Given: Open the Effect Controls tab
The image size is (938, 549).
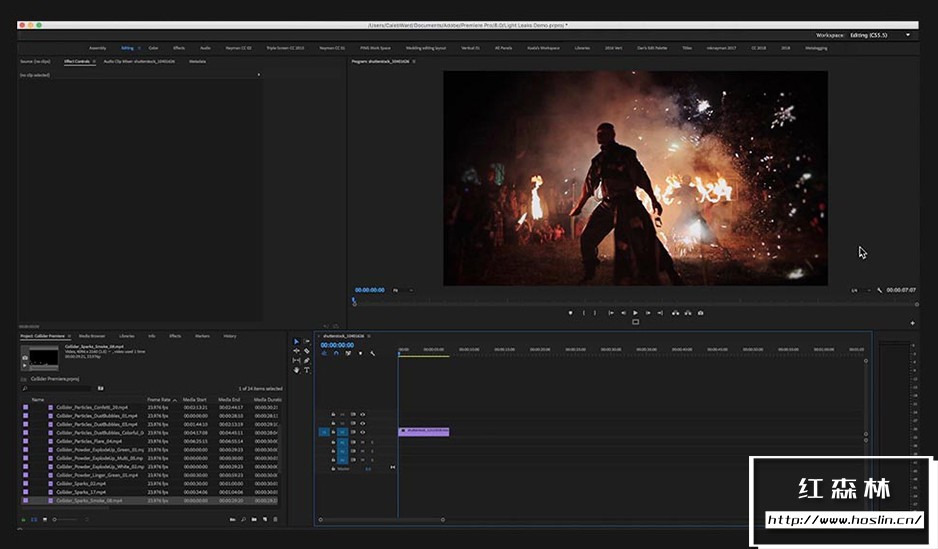Looking at the screenshot, I should tap(77, 61).
